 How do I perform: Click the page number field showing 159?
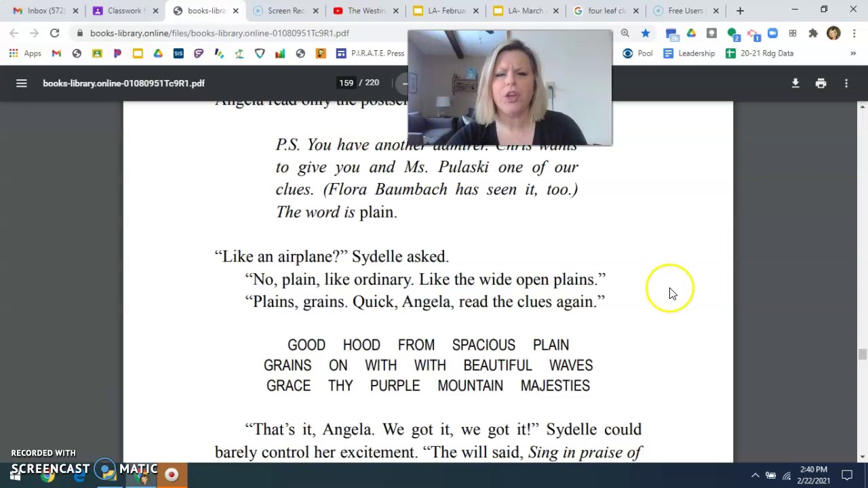pyautogui.click(x=347, y=83)
